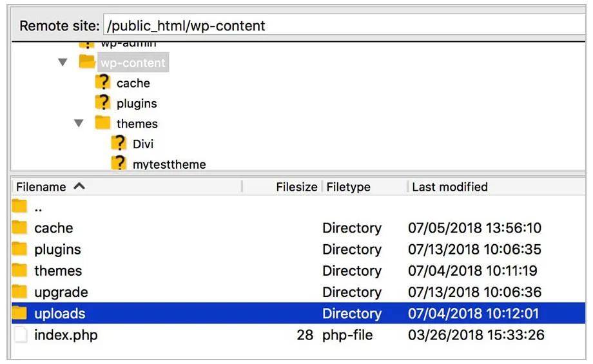Click the plugins folder icon in the file list
The height and width of the screenshot is (364, 593).
pos(19,249)
